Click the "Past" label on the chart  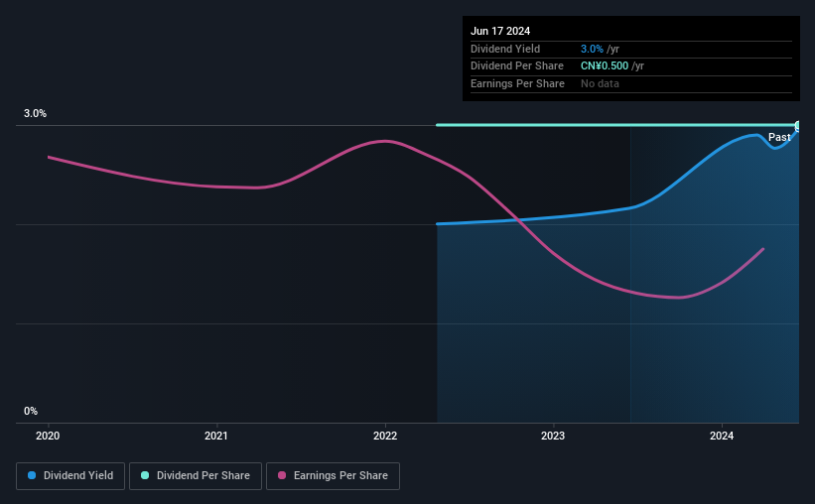click(779, 138)
